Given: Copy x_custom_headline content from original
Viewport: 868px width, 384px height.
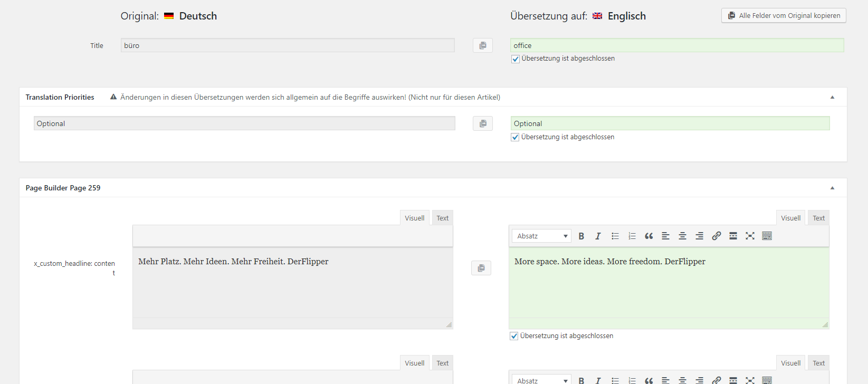Looking at the screenshot, I should coord(481,268).
